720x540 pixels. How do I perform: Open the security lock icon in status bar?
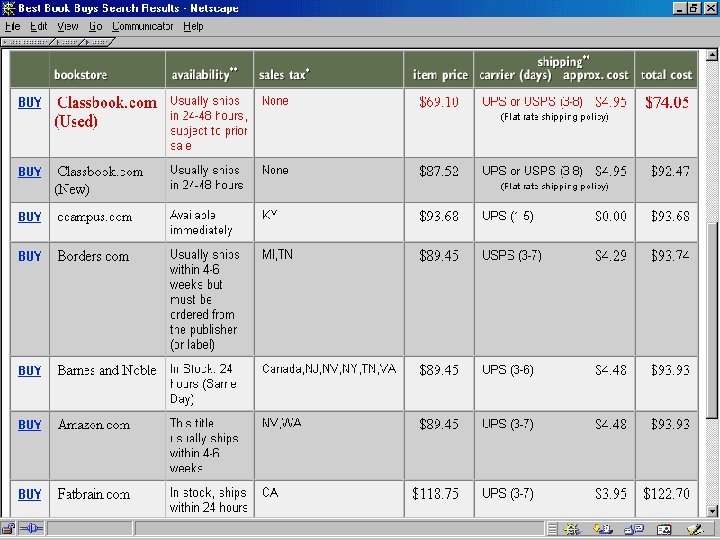[x=8, y=529]
